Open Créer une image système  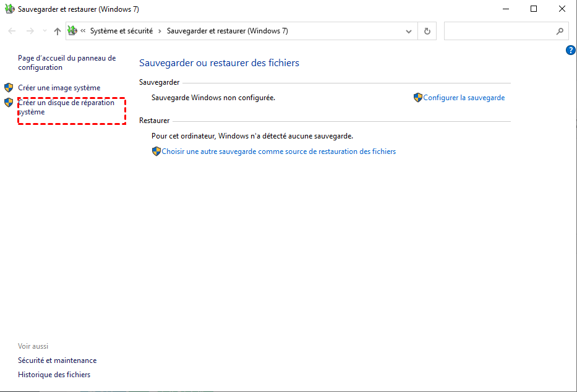[59, 88]
